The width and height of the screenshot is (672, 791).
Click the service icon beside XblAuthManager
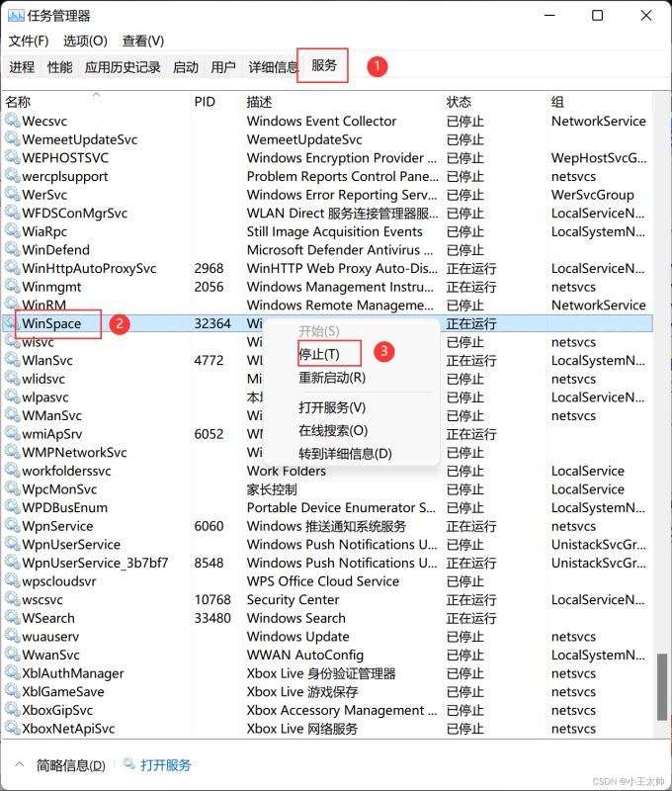click(x=12, y=673)
